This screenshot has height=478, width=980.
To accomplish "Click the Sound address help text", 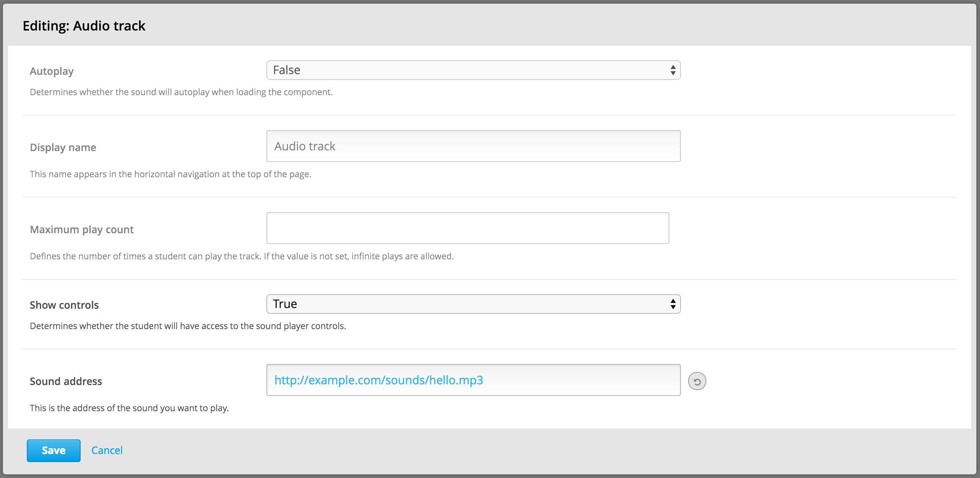I will click(x=129, y=408).
